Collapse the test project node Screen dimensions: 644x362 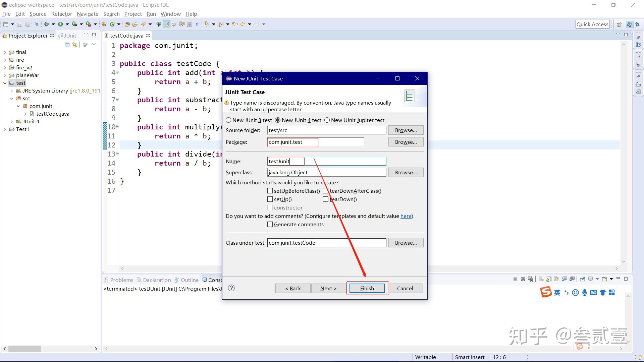coord(5,83)
